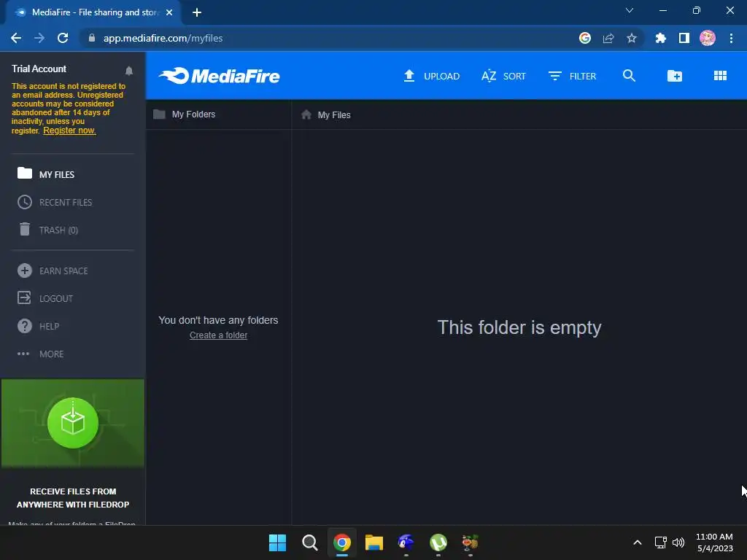This screenshot has width=747, height=560.
Task: Switch to grid view icon
Action: [x=720, y=76]
